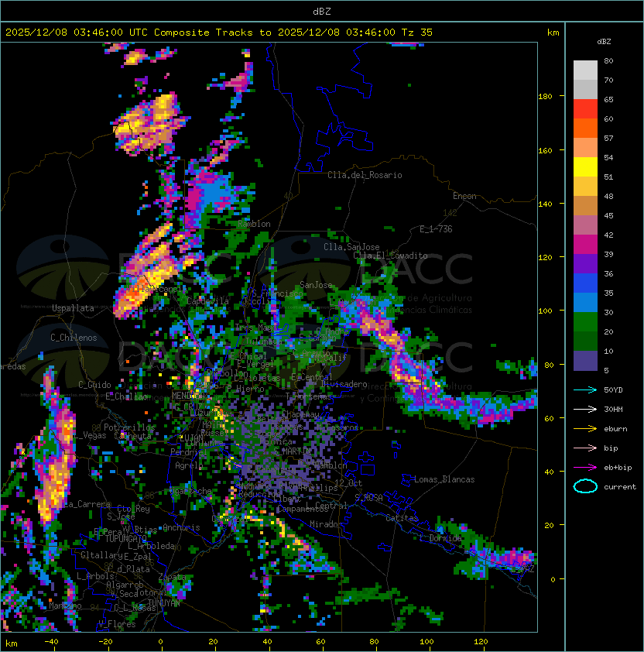Select the light blue swatch between 35 and 30
Screen dimensions: 644x652
(585, 303)
